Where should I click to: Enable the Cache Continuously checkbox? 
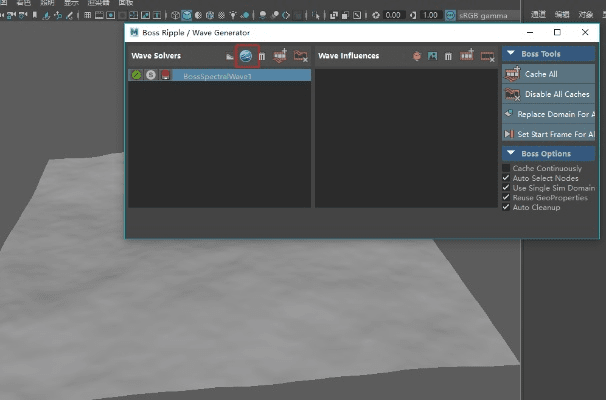click(x=506, y=168)
